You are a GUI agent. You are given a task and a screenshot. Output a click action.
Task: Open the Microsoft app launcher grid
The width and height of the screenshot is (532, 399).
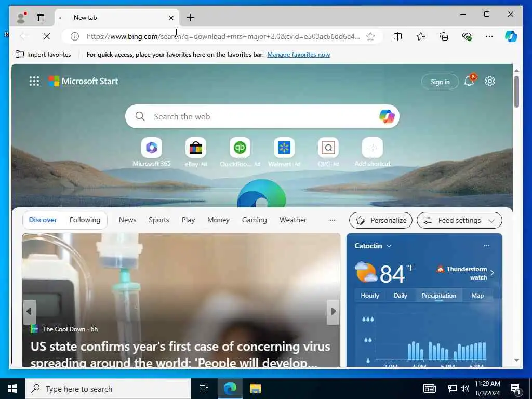(34, 81)
